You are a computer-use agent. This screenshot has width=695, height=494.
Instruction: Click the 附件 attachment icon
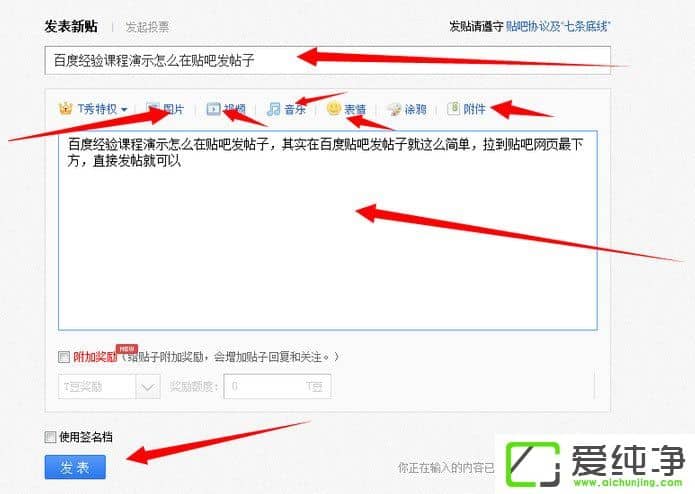pos(453,108)
